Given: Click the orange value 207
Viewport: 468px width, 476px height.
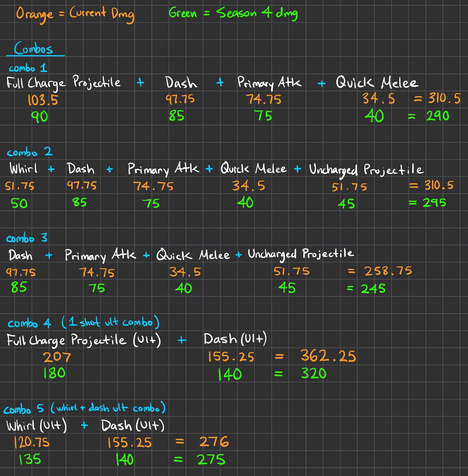Looking at the screenshot, I should [57, 357].
